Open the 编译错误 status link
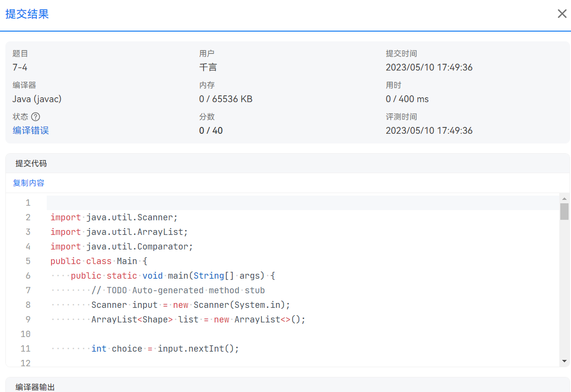The width and height of the screenshot is (571, 392). 31,130
